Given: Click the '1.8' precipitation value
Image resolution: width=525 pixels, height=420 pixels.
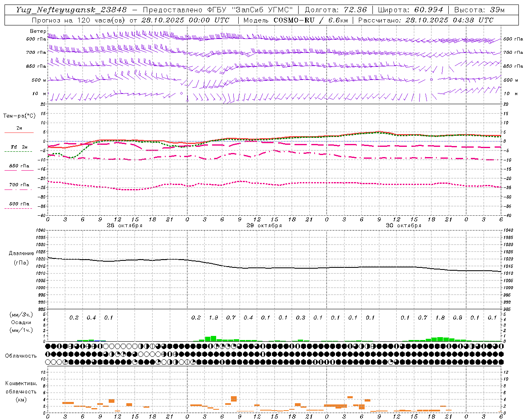Looking at the screenshot, I should [440, 318].
